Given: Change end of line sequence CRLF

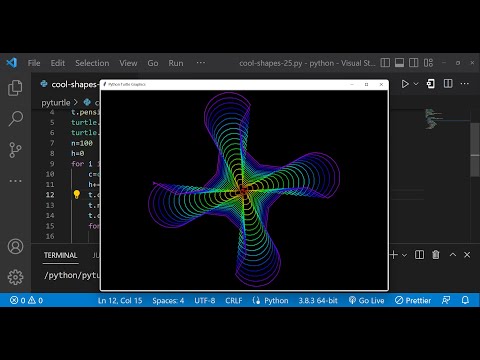Looking at the screenshot, I should [234, 301].
